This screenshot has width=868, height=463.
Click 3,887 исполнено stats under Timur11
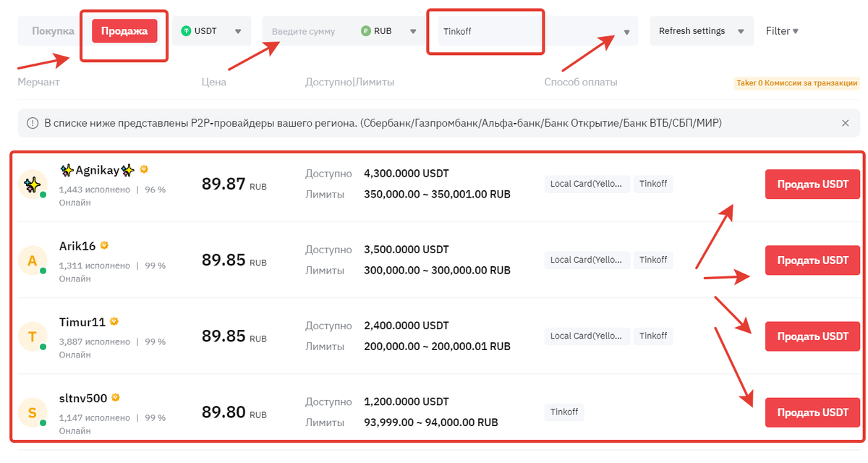pos(95,341)
